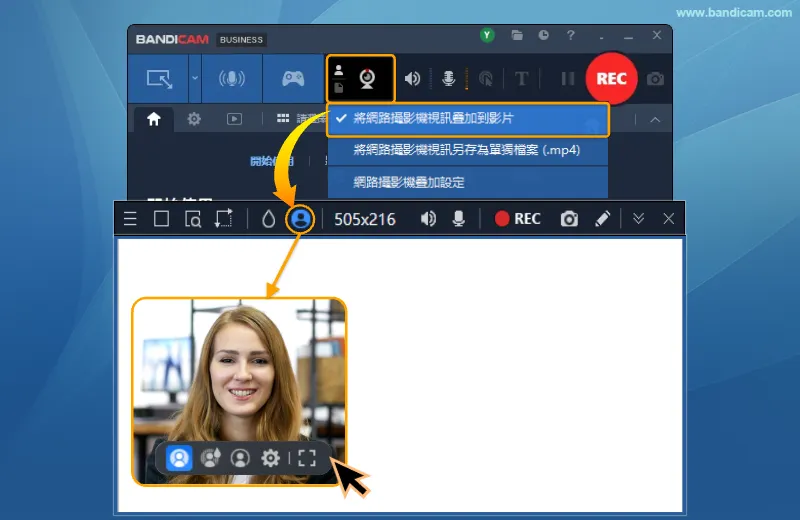Open the hamburger menu on recording toolbar
800x520 pixels.
coord(130,219)
